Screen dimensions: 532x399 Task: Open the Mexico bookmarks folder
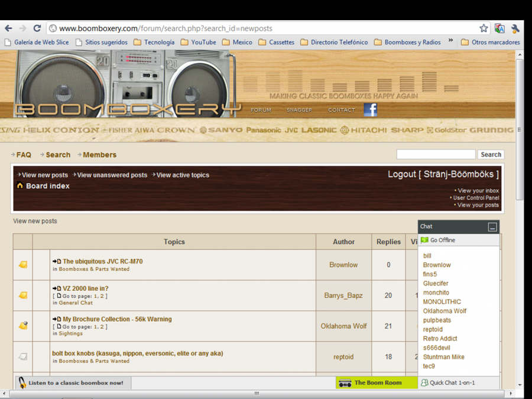tap(237, 42)
